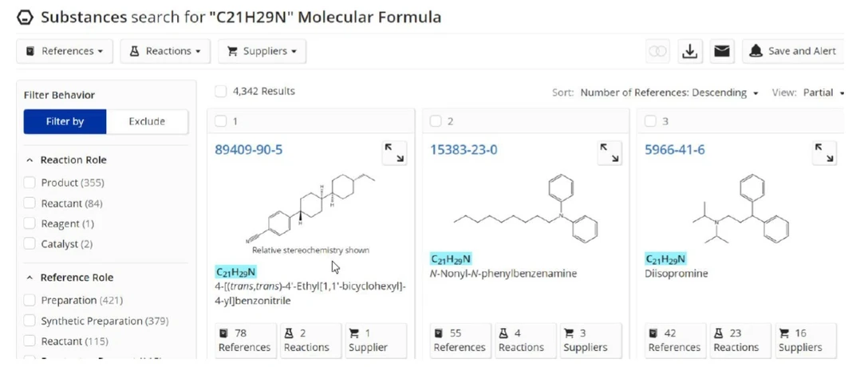Open the References dropdown menu

pyautogui.click(x=65, y=51)
